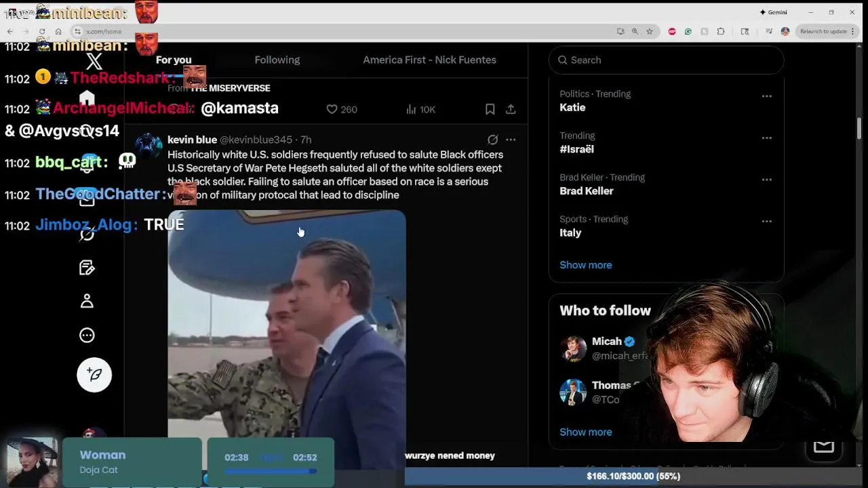Switch to the For you tab

tap(174, 60)
